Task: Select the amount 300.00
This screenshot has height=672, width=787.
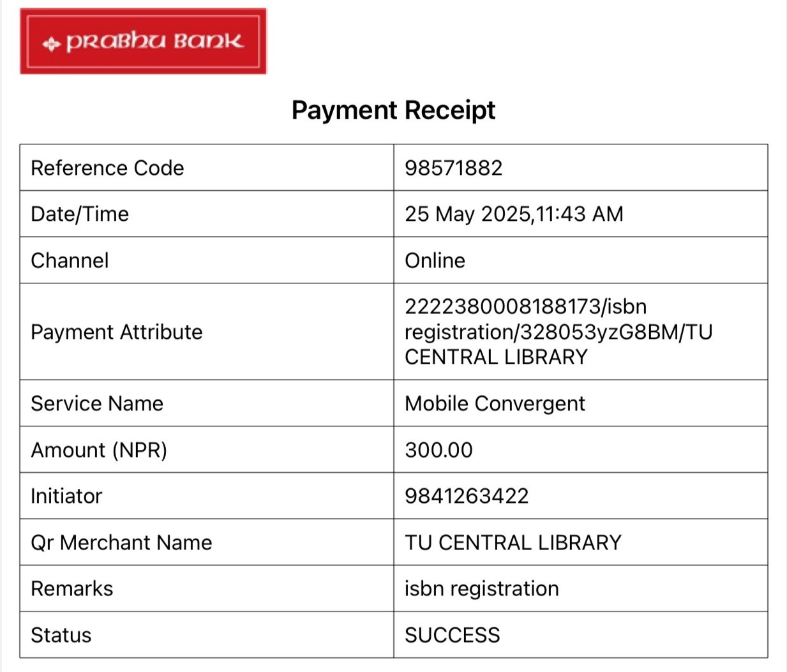Action: 438,450
